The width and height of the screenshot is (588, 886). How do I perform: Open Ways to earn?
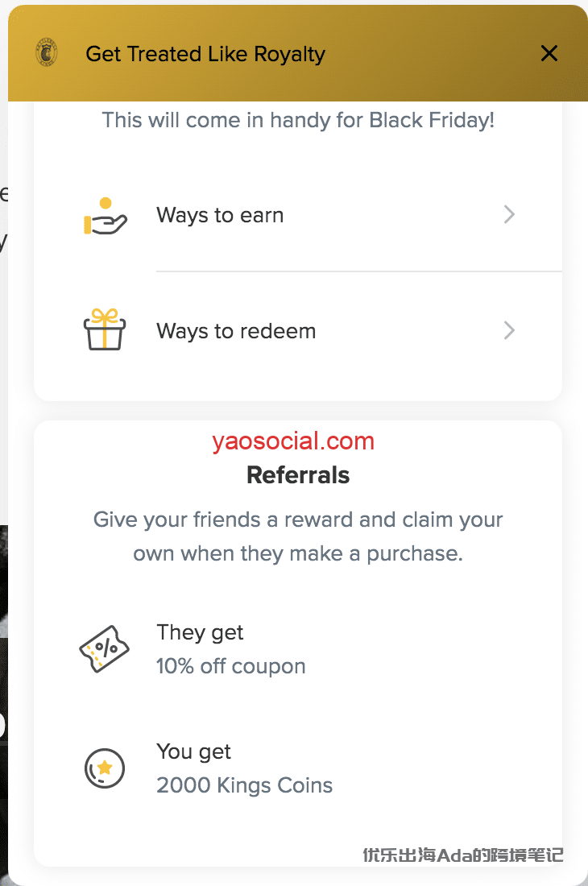[220, 216]
